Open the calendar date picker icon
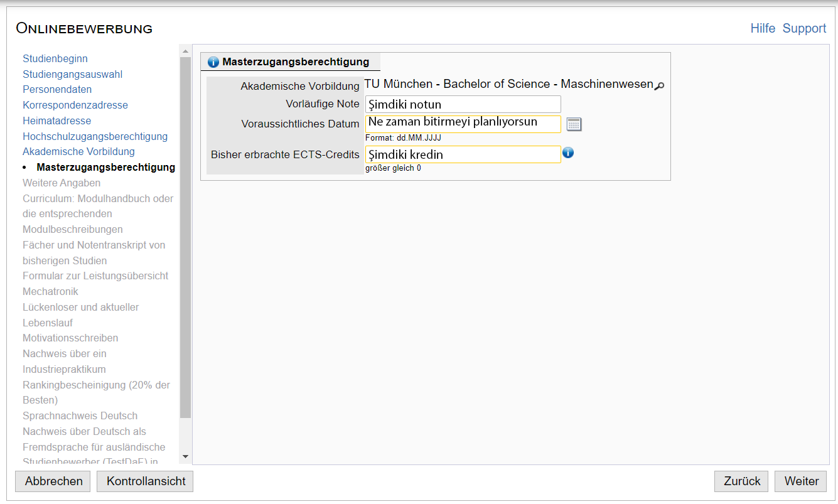The image size is (838, 504). pyautogui.click(x=574, y=124)
